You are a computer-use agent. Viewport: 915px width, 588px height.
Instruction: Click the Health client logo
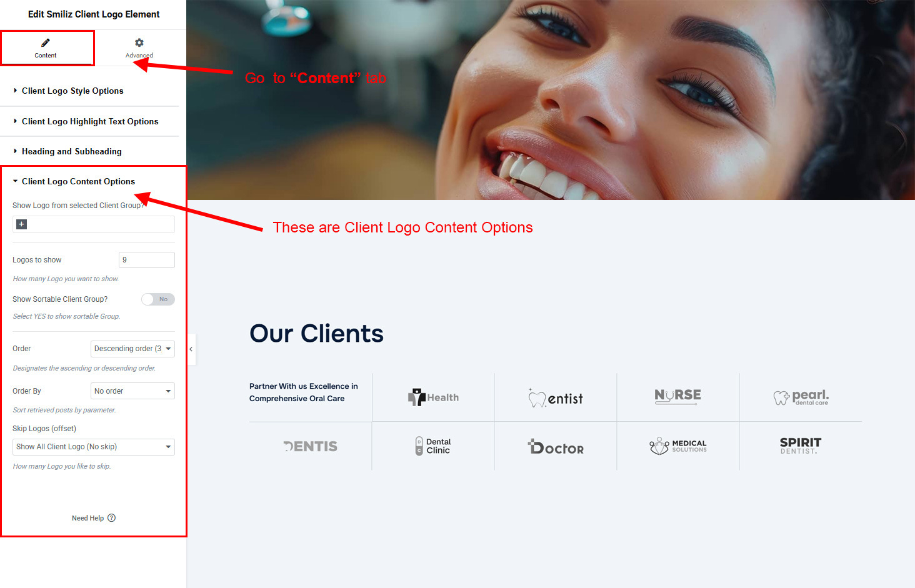click(433, 397)
